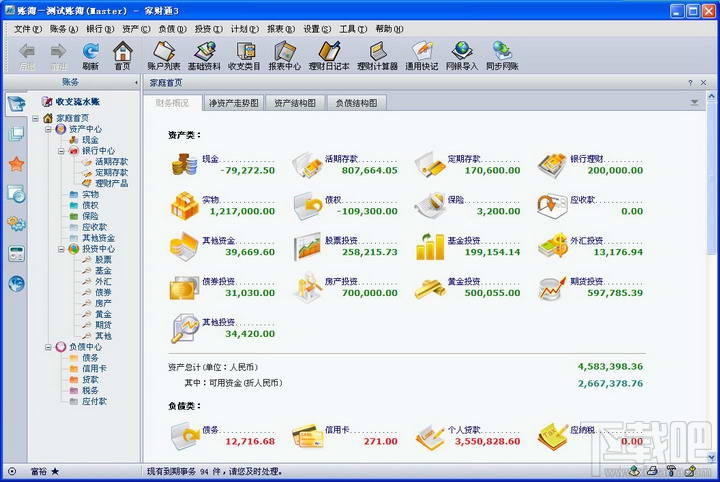The image size is (720, 482).
Task: Collapse the 负债中心 tree node
Action: pyautogui.click(x=48, y=347)
